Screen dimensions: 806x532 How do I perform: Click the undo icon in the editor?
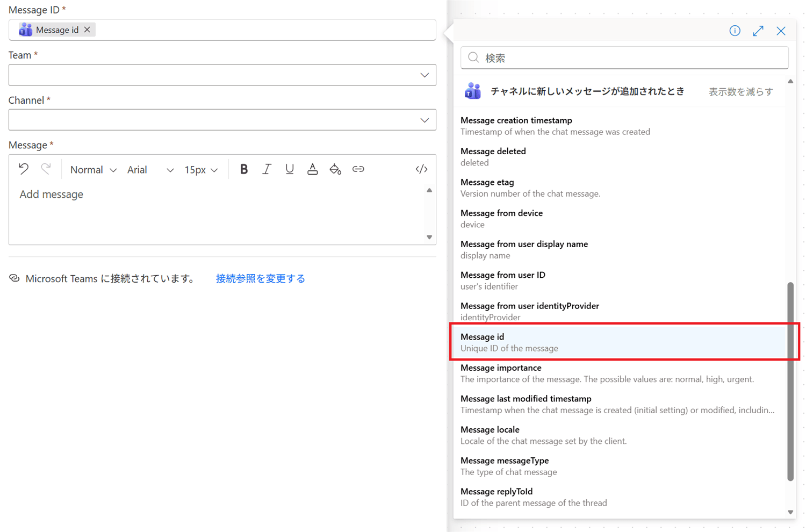coord(23,168)
